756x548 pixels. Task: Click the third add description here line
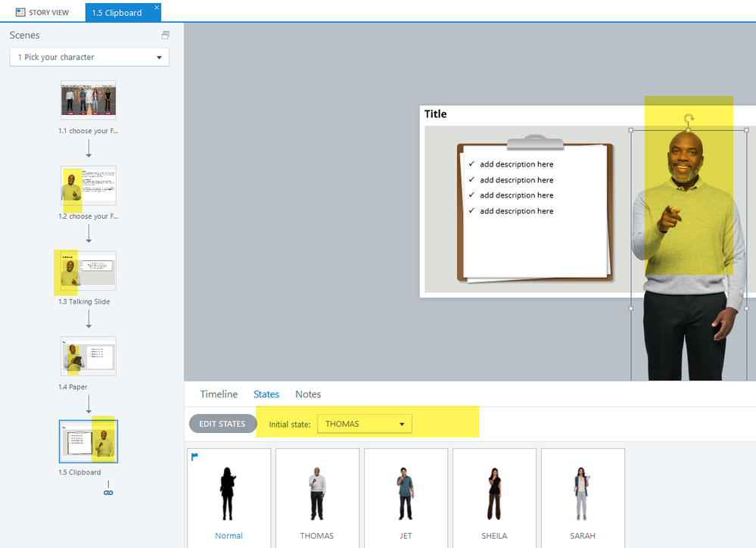516,195
